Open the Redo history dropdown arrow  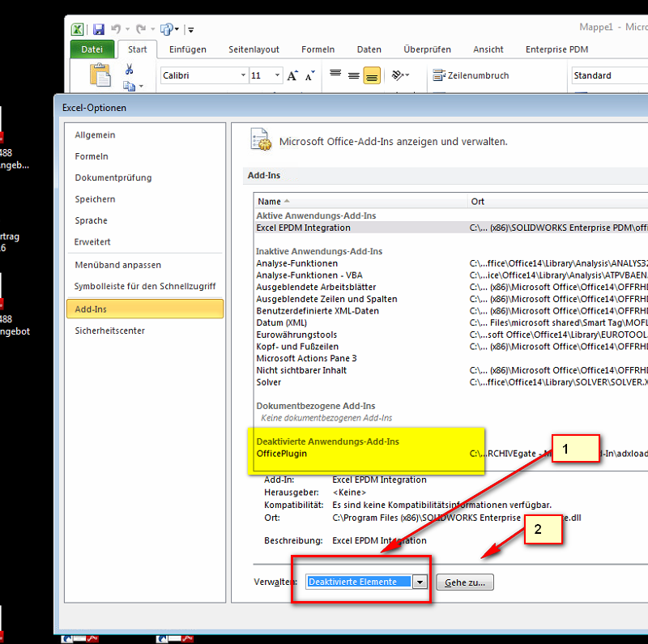(x=152, y=29)
